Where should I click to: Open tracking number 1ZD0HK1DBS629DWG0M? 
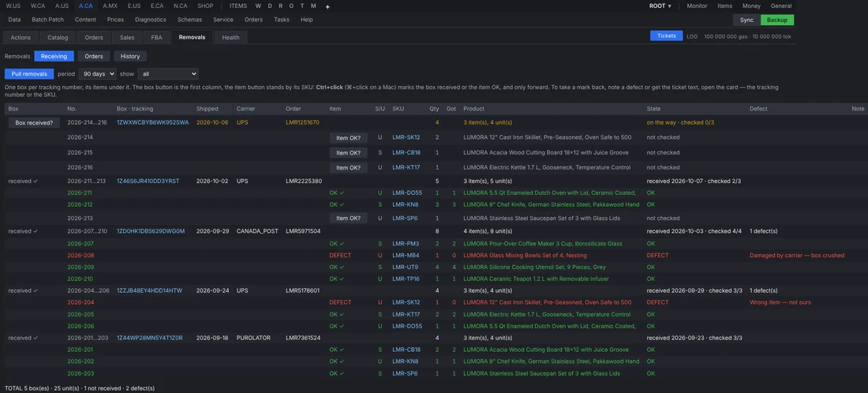tap(151, 230)
